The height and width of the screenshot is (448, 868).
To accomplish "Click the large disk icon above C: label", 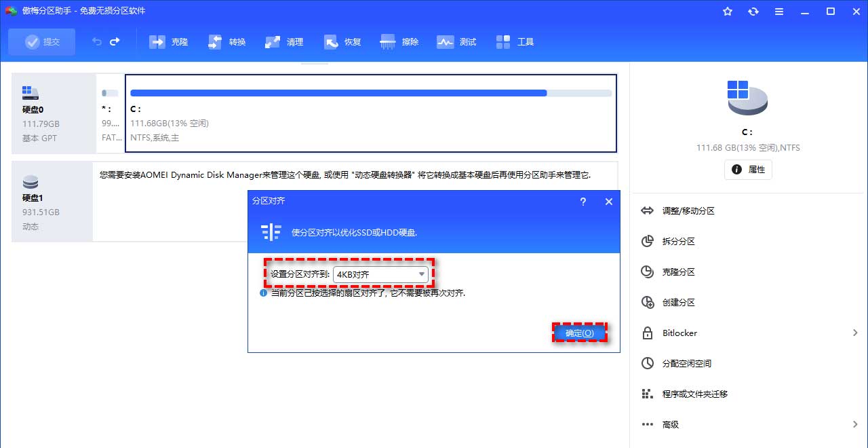I will pyautogui.click(x=747, y=98).
